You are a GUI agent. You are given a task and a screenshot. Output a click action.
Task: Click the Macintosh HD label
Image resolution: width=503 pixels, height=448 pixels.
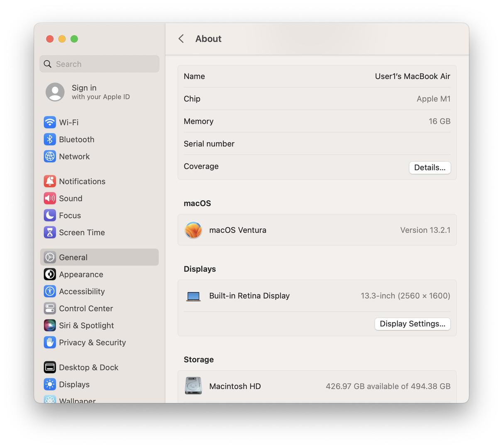tap(235, 386)
